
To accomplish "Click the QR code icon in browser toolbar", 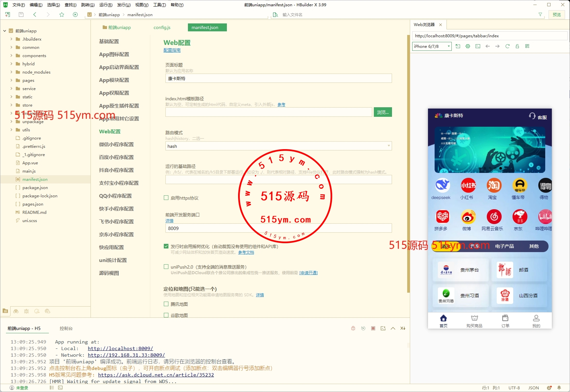I will pyautogui.click(x=527, y=46).
